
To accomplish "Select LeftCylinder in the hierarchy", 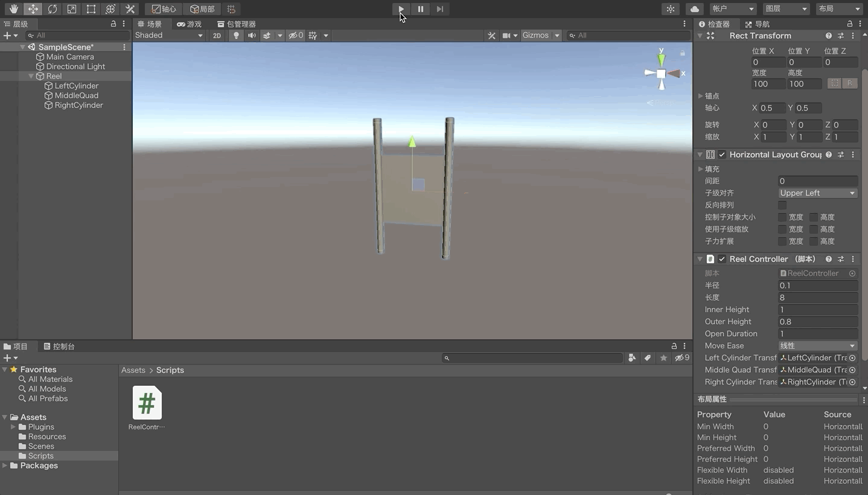I will coord(76,86).
